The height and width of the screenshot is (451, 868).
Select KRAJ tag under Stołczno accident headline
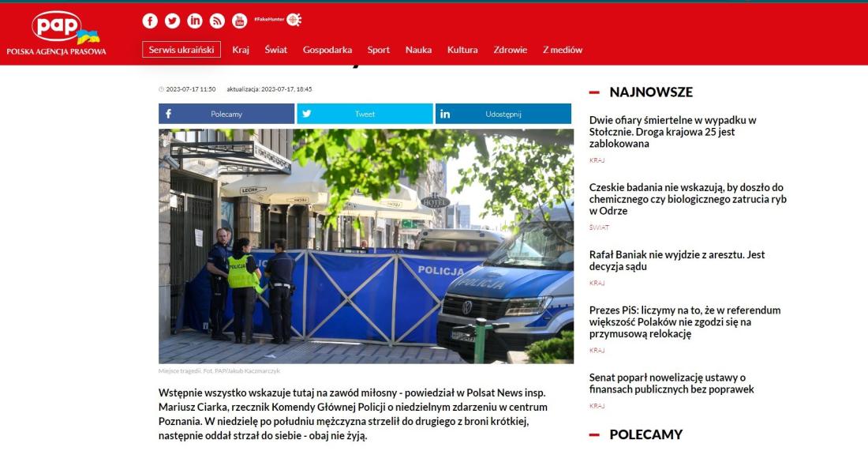coord(597,160)
